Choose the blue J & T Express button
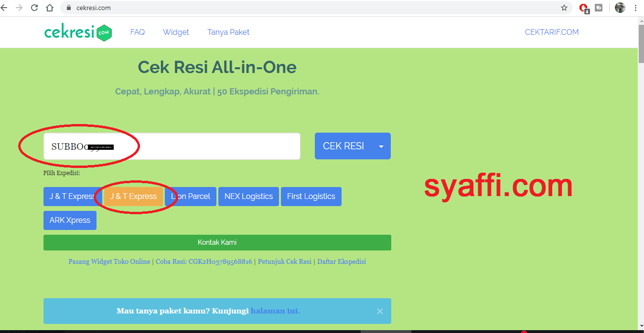Viewport: 644px width, 333px height. [x=73, y=197]
